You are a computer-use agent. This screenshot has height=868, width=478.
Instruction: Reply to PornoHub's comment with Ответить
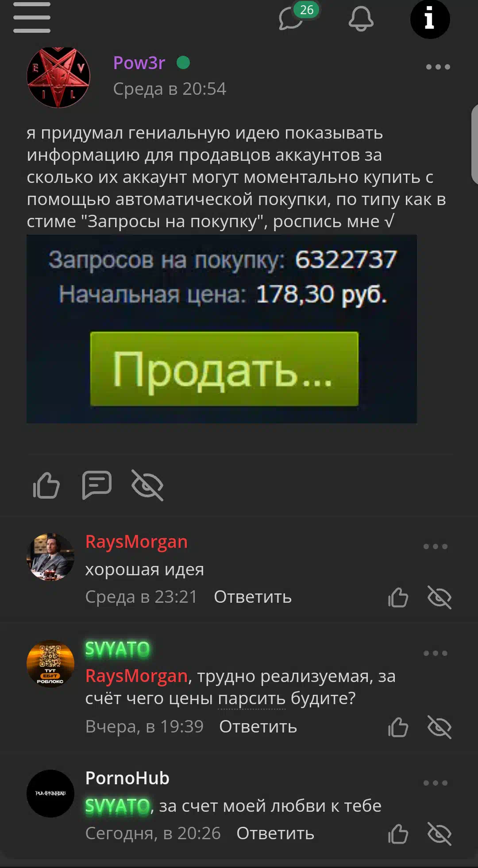point(275,833)
